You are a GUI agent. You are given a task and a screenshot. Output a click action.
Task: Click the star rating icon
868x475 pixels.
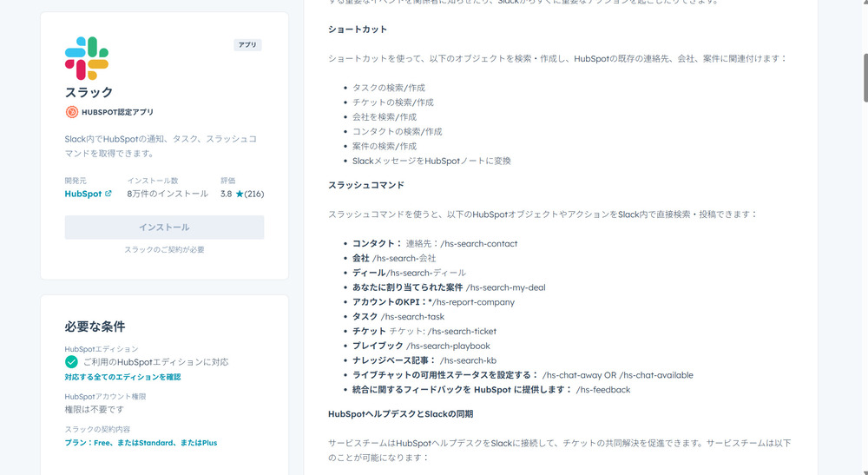point(240,194)
